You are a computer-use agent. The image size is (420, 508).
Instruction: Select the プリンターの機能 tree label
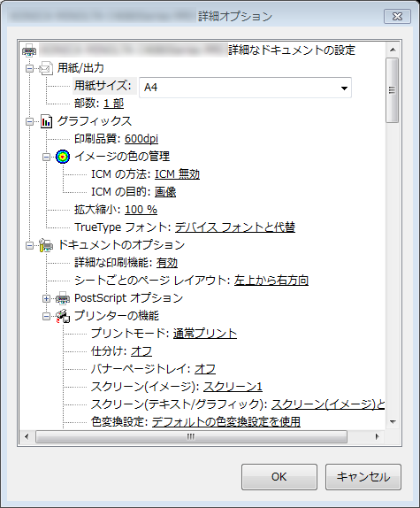tap(117, 316)
